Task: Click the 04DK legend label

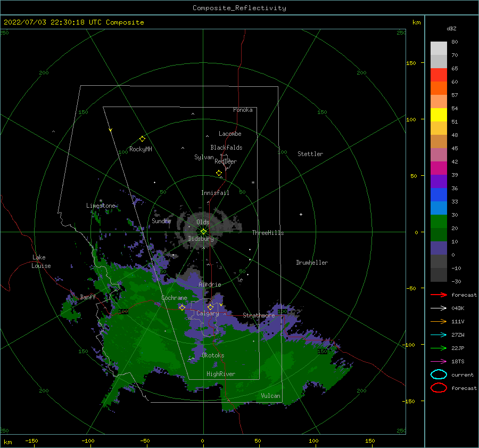Action: pos(458,308)
